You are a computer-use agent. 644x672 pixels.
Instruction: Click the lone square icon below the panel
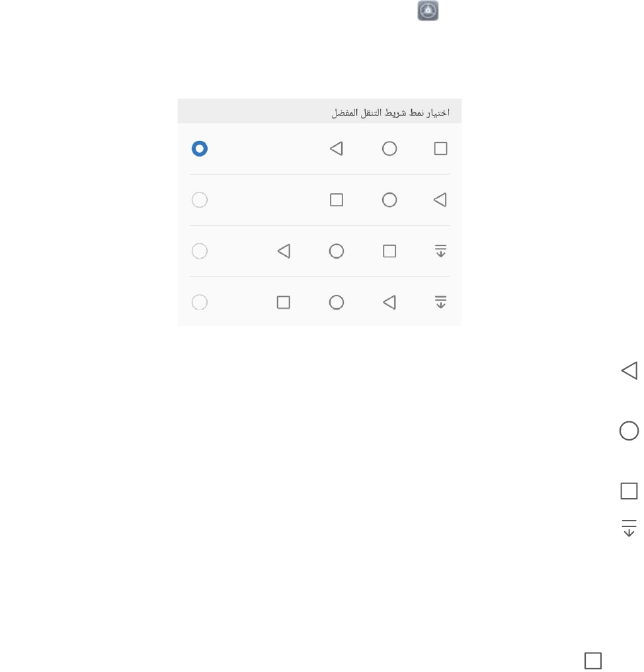tap(592, 661)
